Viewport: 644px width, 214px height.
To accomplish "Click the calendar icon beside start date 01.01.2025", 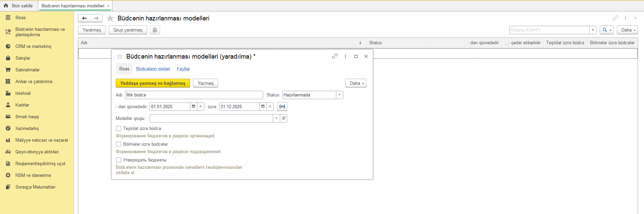I will click(193, 106).
